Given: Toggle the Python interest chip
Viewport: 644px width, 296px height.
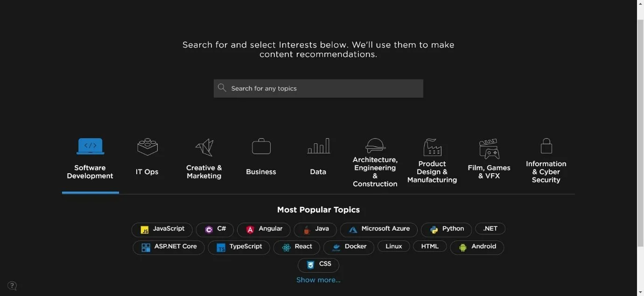Looking at the screenshot, I should tap(446, 230).
